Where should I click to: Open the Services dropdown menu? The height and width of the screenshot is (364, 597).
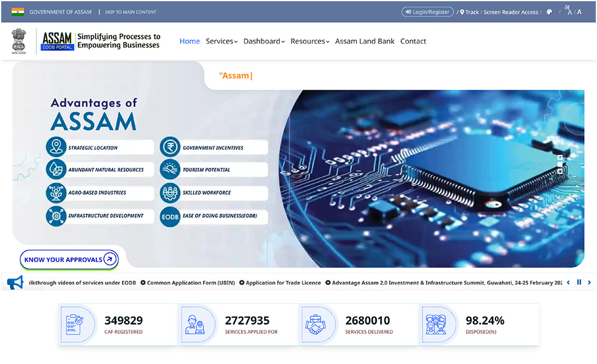click(220, 41)
